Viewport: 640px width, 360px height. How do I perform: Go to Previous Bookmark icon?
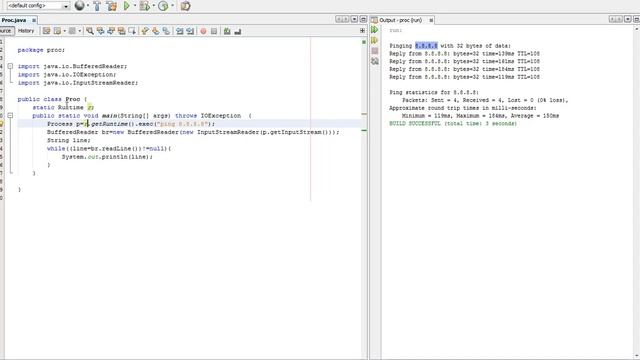click(145, 31)
